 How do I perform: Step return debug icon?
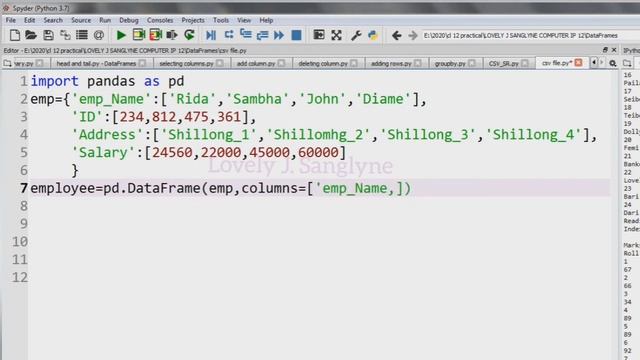click(262, 35)
